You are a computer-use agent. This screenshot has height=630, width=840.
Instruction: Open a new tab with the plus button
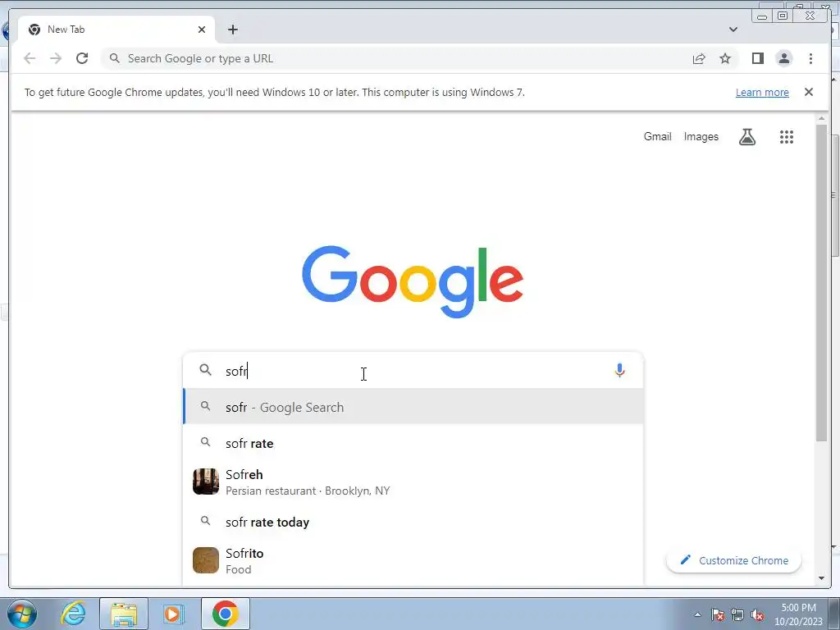232,30
